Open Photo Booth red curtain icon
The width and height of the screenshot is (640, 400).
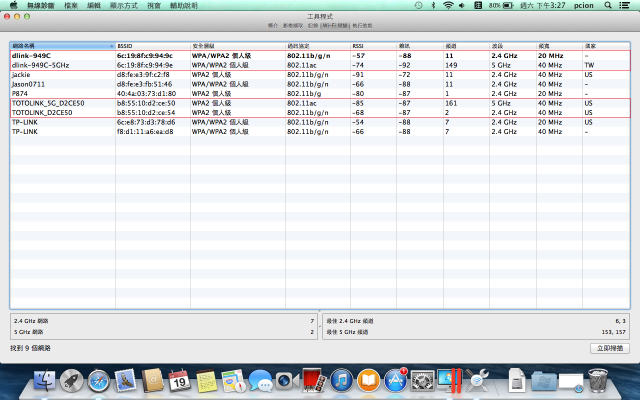tap(314, 380)
